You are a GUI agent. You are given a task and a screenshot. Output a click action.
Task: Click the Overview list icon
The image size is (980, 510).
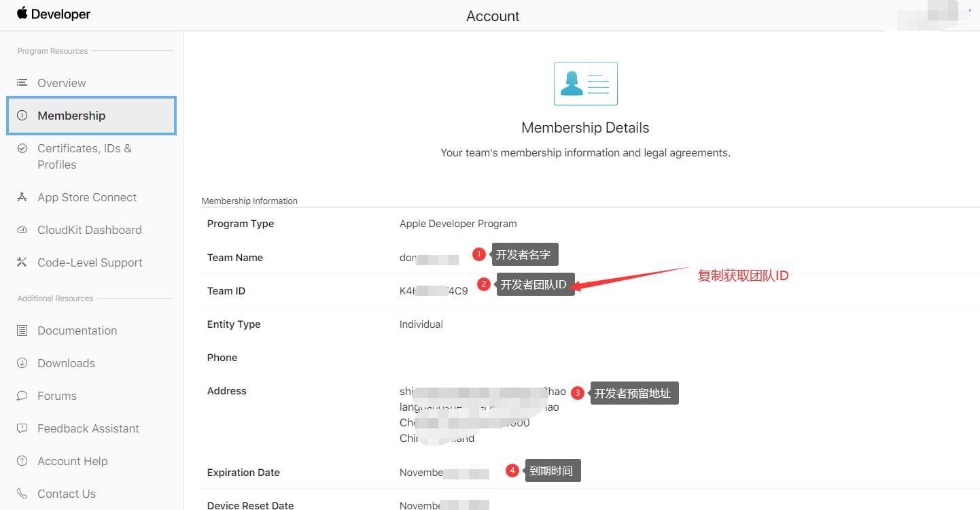point(22,82)
